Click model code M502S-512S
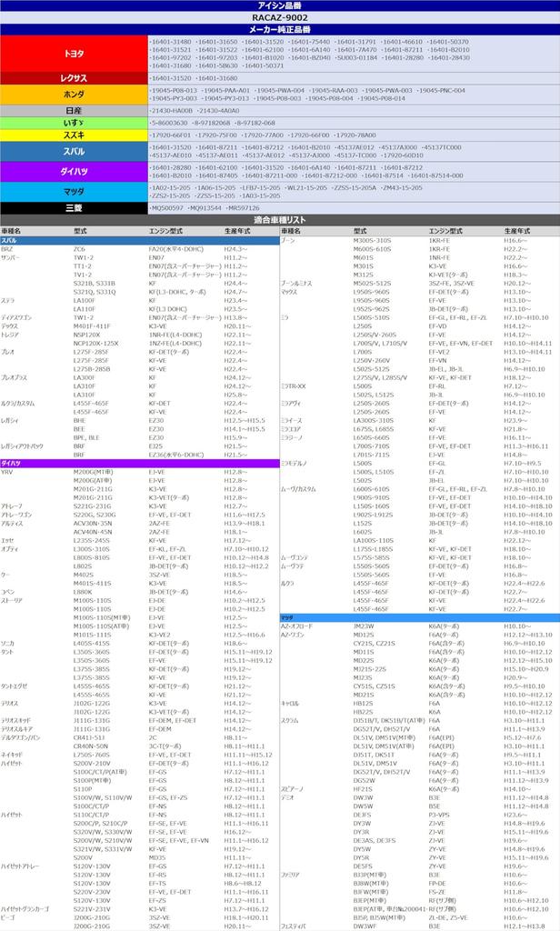This screenshot has width=560, height=931. [x=372, y=284]
